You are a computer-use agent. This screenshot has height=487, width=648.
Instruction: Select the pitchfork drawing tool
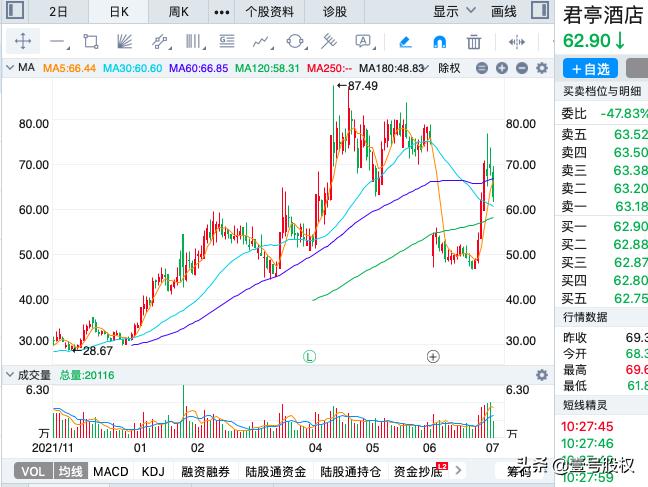[x=329, y=41]
